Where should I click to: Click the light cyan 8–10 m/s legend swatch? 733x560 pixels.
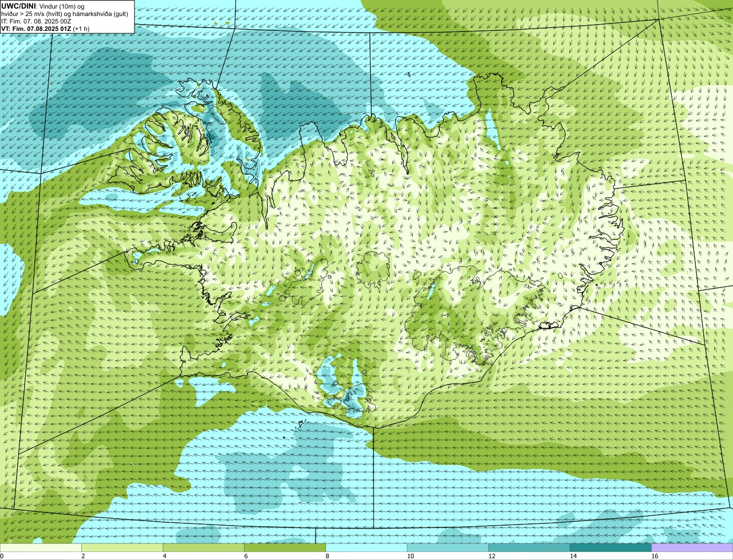click(366, 547)
